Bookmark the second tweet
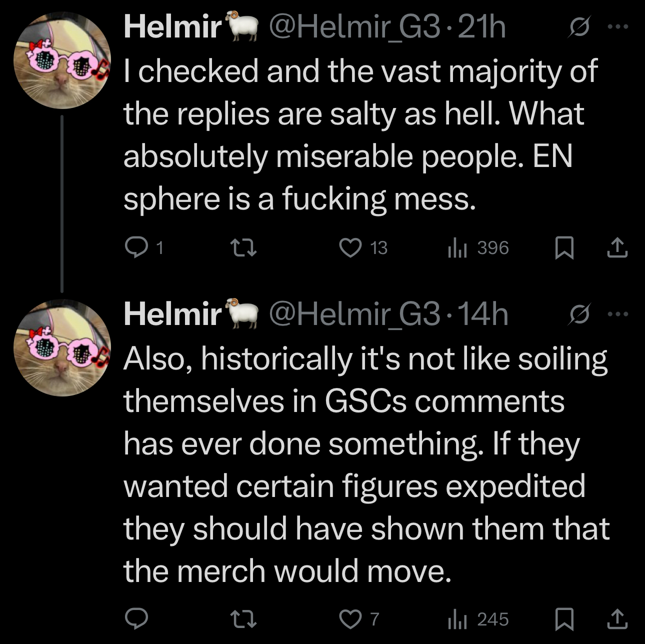645x644 pixels. [x=564, y=619]
